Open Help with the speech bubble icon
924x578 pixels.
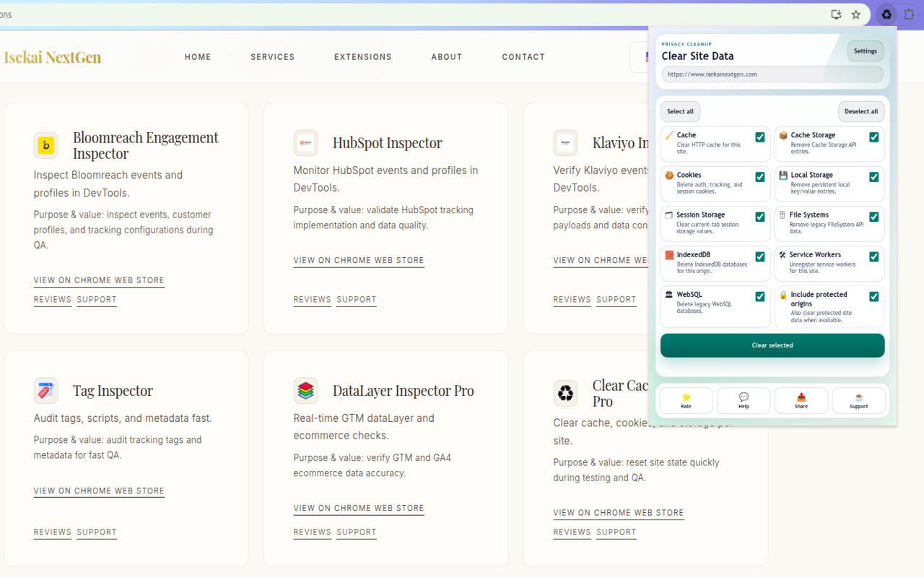point(744,400)
